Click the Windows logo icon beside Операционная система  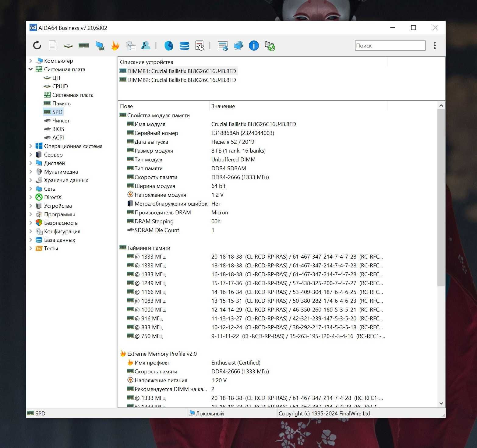click(x=39, y=146)
